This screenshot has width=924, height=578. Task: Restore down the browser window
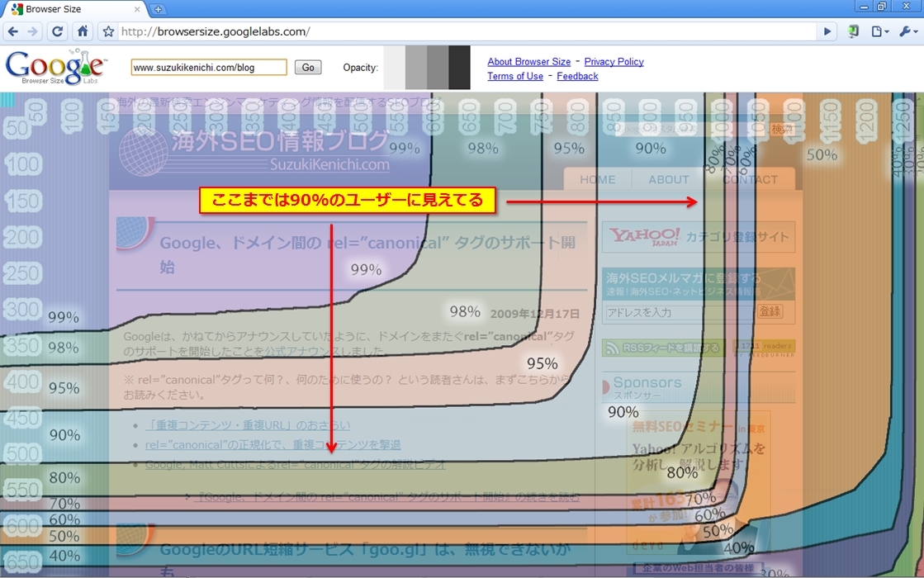tap(882, 7)
